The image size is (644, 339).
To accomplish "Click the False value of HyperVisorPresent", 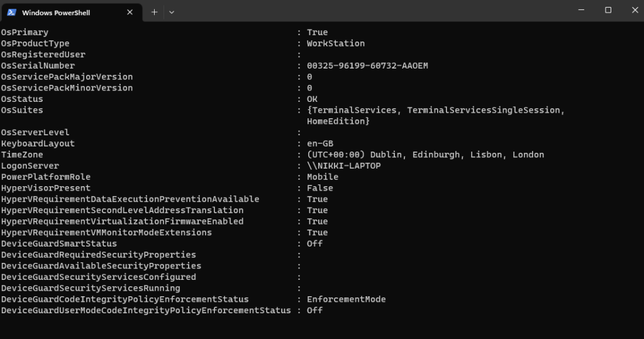I will (x=320, y=188).
